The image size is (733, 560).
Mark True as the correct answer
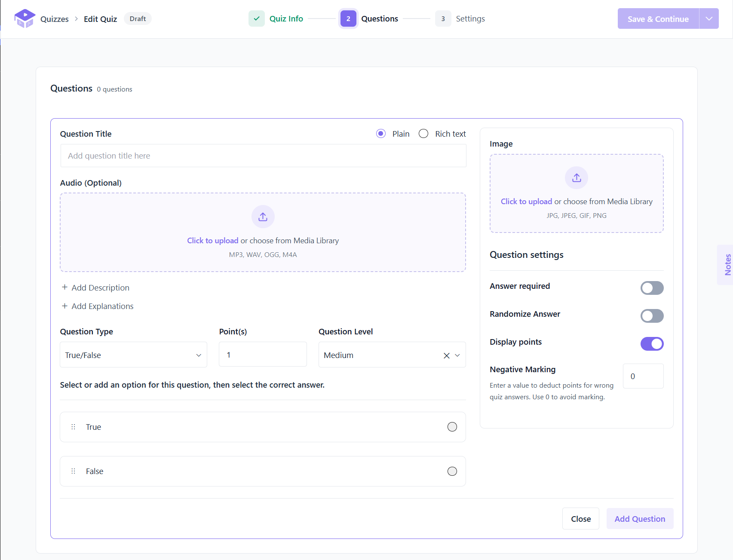(452, 427)
